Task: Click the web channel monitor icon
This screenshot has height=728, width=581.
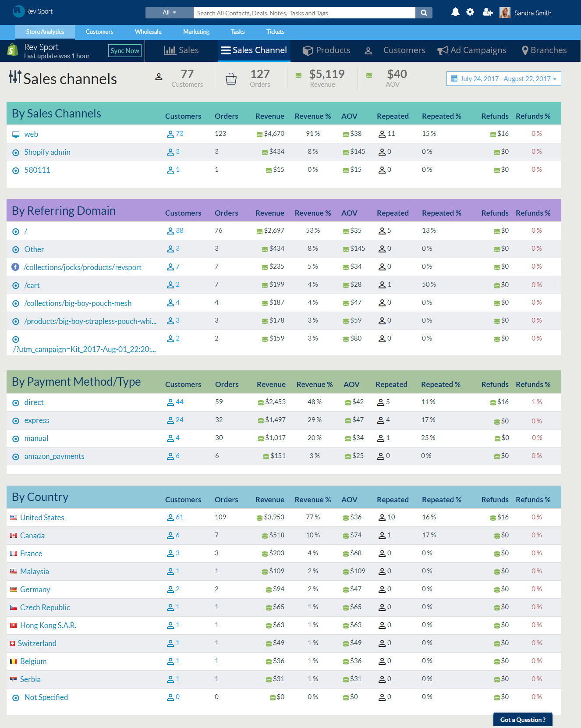Action: click(16, 135)
